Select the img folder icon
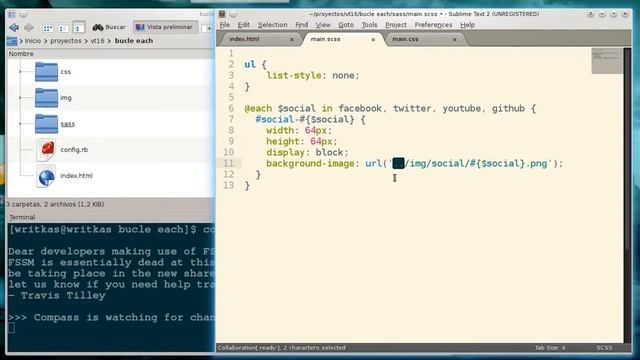Image resolution: width=640 pixels, height=360 pixels. (46, 98)
